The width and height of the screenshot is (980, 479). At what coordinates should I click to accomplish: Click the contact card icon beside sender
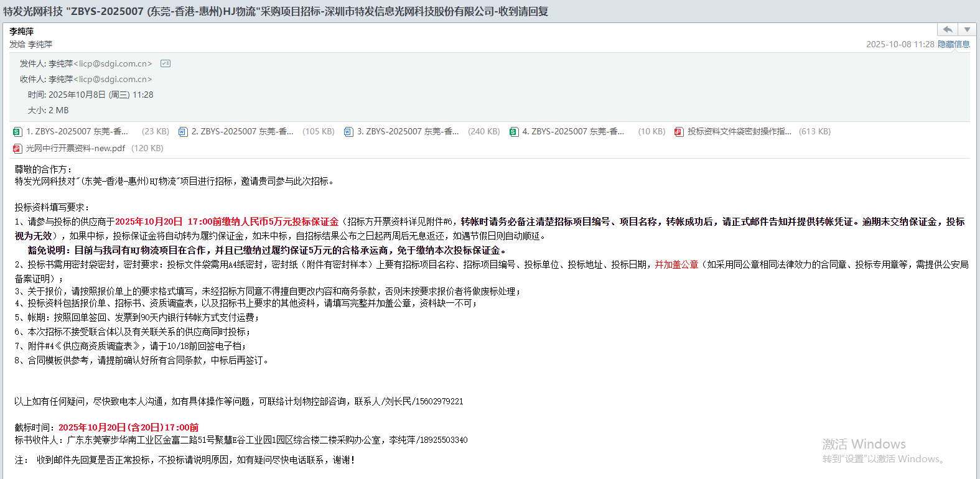(166, 63)
